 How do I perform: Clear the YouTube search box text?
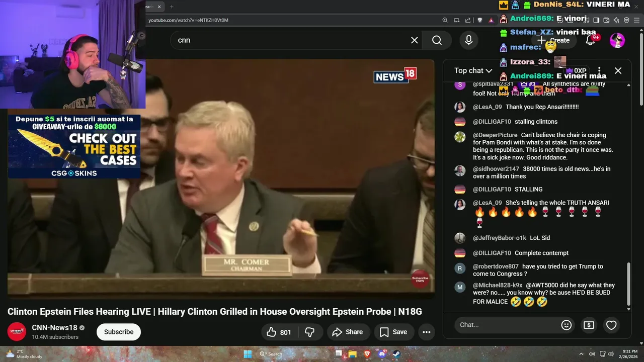coord(415,40)
